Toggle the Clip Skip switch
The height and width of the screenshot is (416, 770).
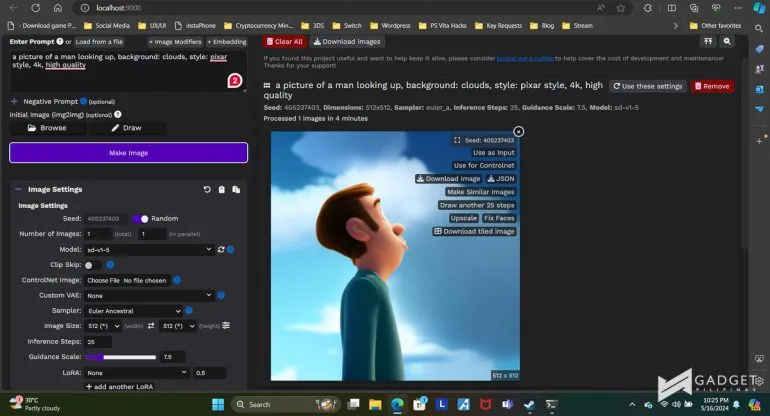(92, 265)
